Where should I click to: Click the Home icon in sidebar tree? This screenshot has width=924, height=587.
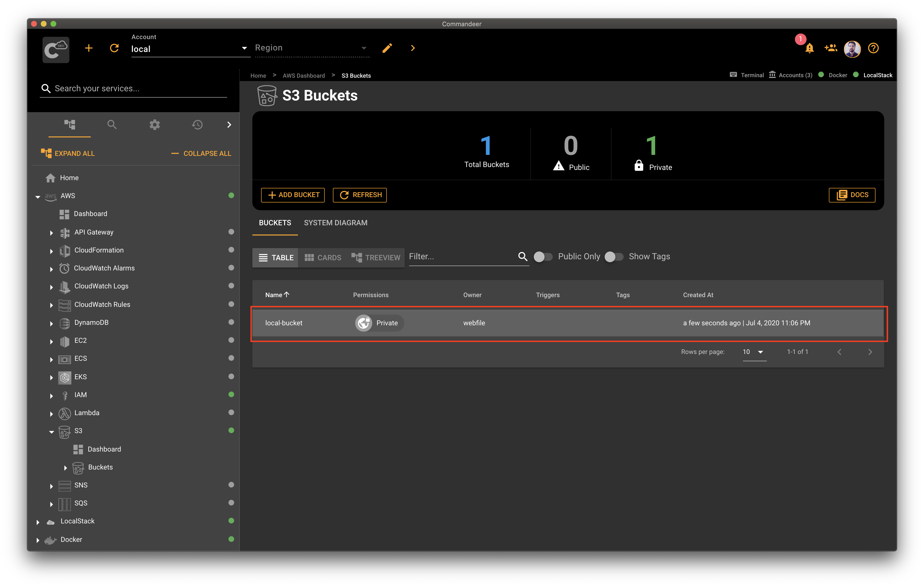point(50,178)
